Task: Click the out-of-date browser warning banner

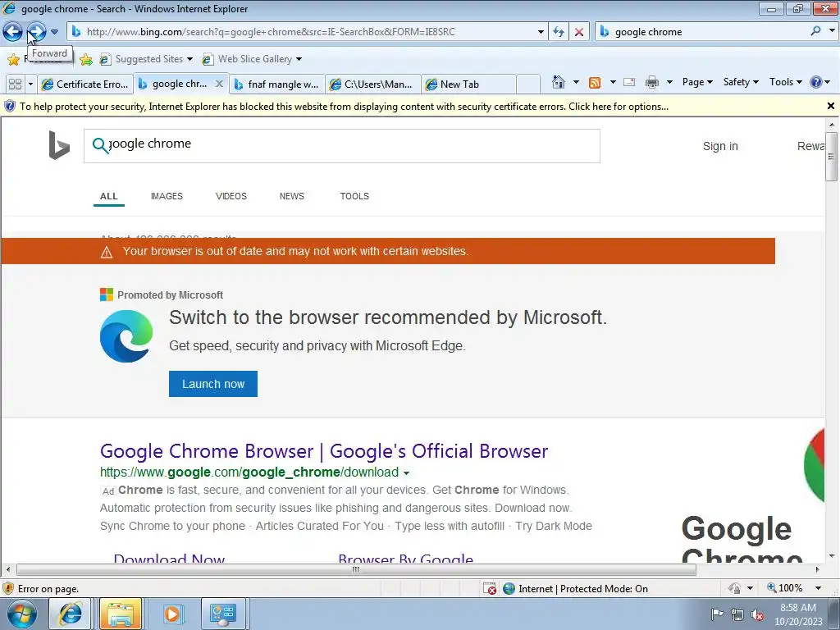Action: pos(388,251)
